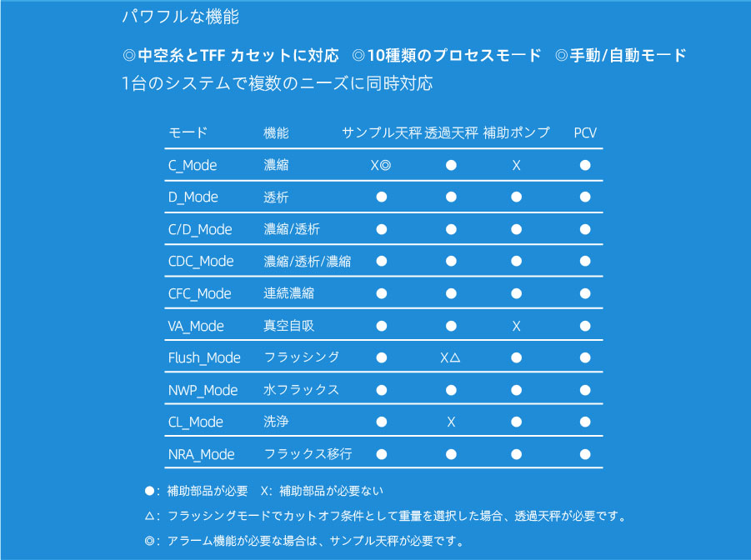Click the X under 補助ポンプ for VA_Mode

tap(516, 326)
